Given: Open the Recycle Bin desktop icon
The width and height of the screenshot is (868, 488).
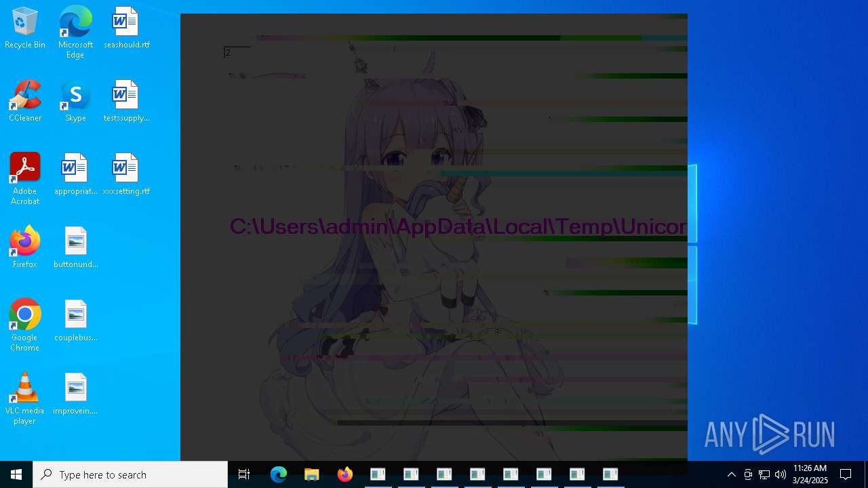Looking at the screenshot, I should tap(25, 28).
